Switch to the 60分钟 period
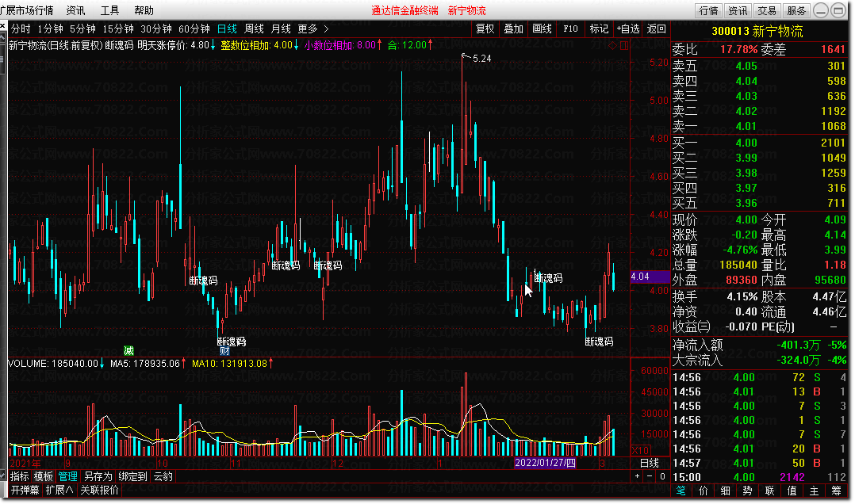 (194, 29)
